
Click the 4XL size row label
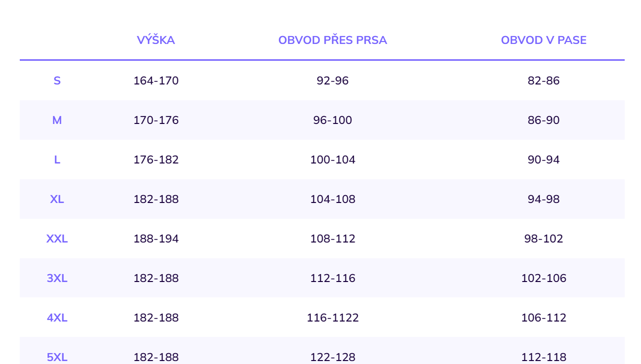click(57, 318)
